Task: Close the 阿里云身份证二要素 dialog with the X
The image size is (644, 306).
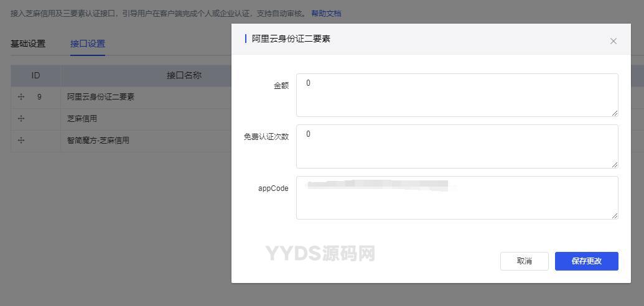Action: pos(613,41)
